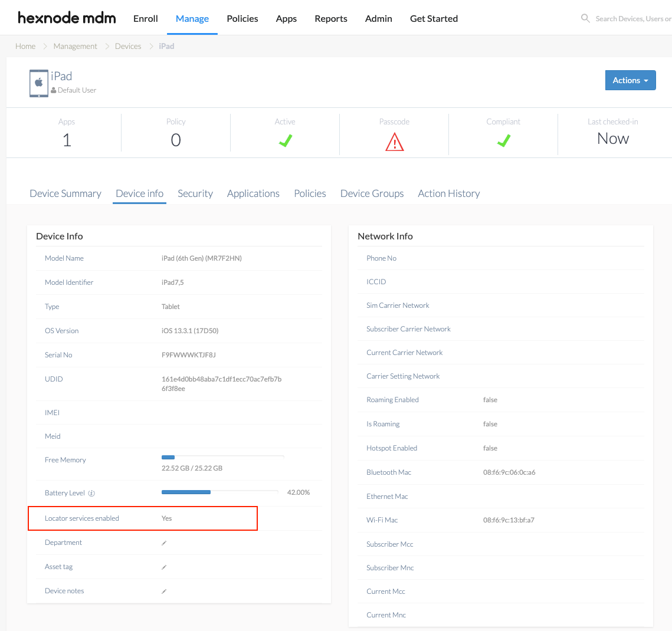Viewport: 672px width, 631px height.
Task: Open the Get Started menu
Action: coord(434,18)
